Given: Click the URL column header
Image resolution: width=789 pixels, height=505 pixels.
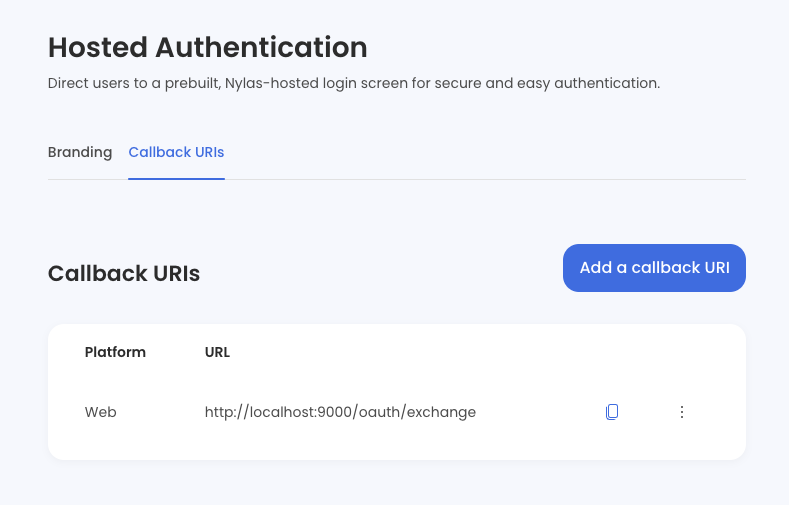Looking at the screenshot, I should click(x=217, y=352).
